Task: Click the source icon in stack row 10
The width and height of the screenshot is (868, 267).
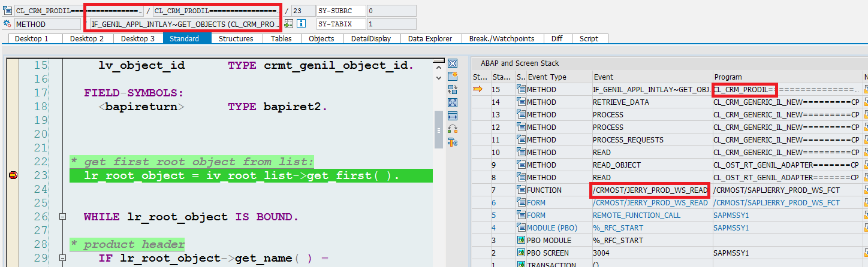Action: pos(520,152)
